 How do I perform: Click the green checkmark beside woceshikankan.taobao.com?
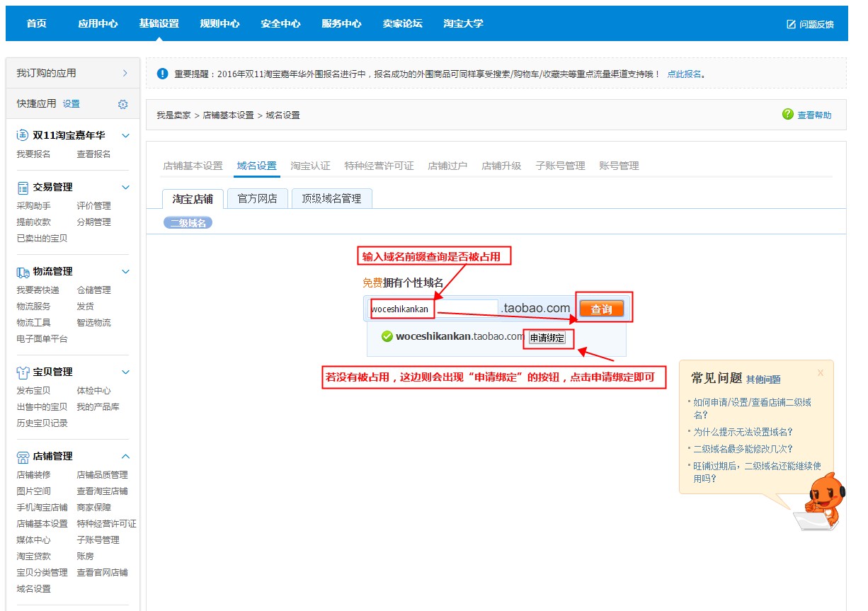386,337
